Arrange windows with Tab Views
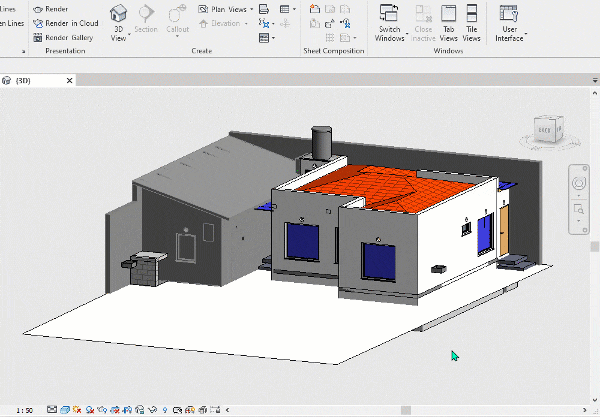Image resolution: width=600 pixels, height=417 pixels. (448, 22)
